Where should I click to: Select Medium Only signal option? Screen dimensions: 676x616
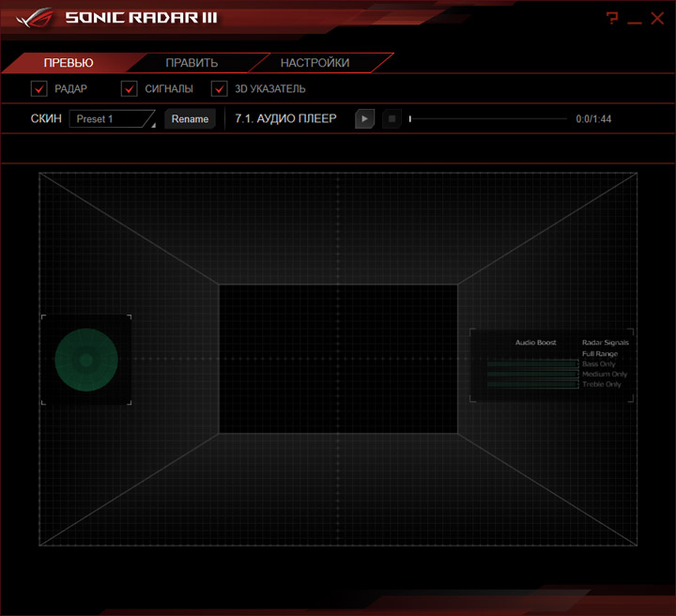[605, 375]
